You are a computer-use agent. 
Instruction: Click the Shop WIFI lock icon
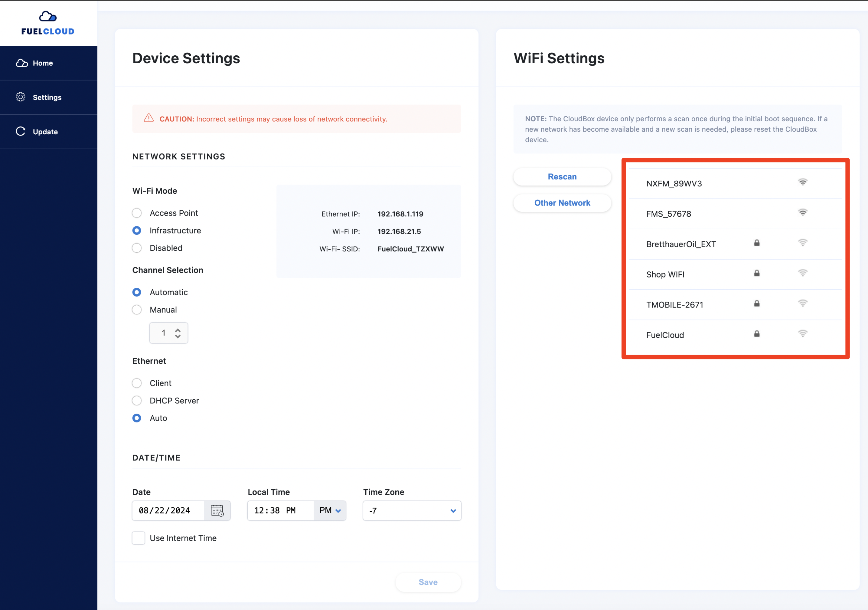757,273
